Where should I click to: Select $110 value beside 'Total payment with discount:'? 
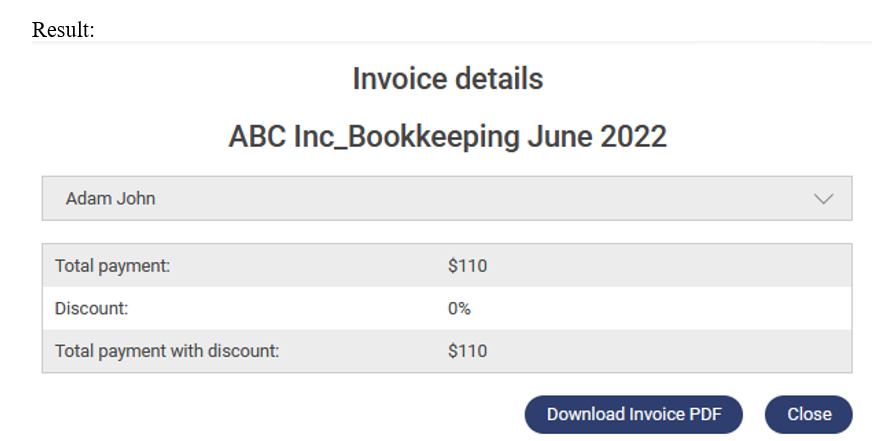467,351
